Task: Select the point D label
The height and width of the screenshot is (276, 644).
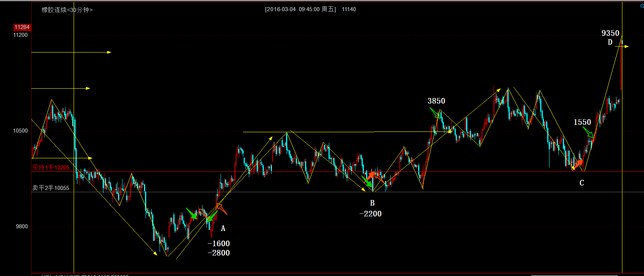Action: point(610,42)
